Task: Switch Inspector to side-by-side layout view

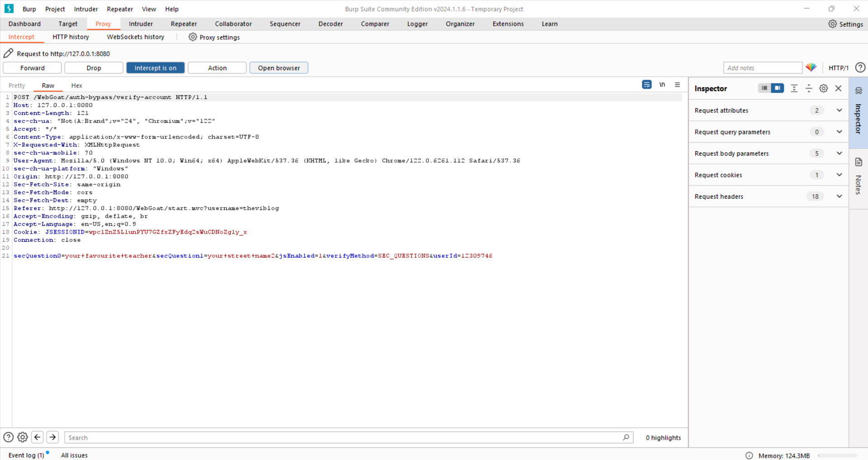Action: (777, 88)
